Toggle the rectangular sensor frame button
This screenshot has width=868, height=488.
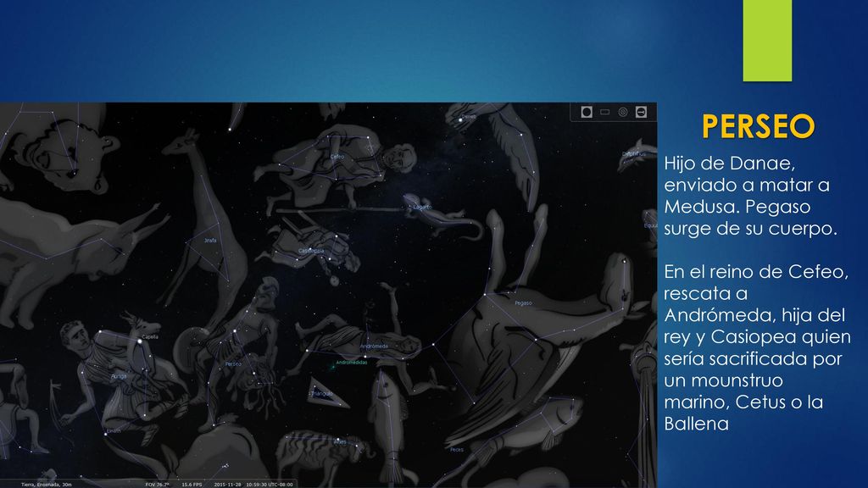605,113
